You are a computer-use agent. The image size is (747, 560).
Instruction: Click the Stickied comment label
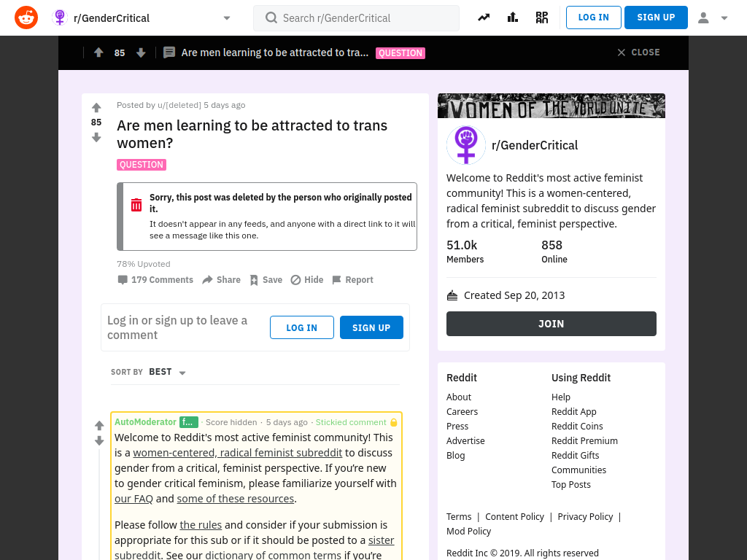pos(351,422)
